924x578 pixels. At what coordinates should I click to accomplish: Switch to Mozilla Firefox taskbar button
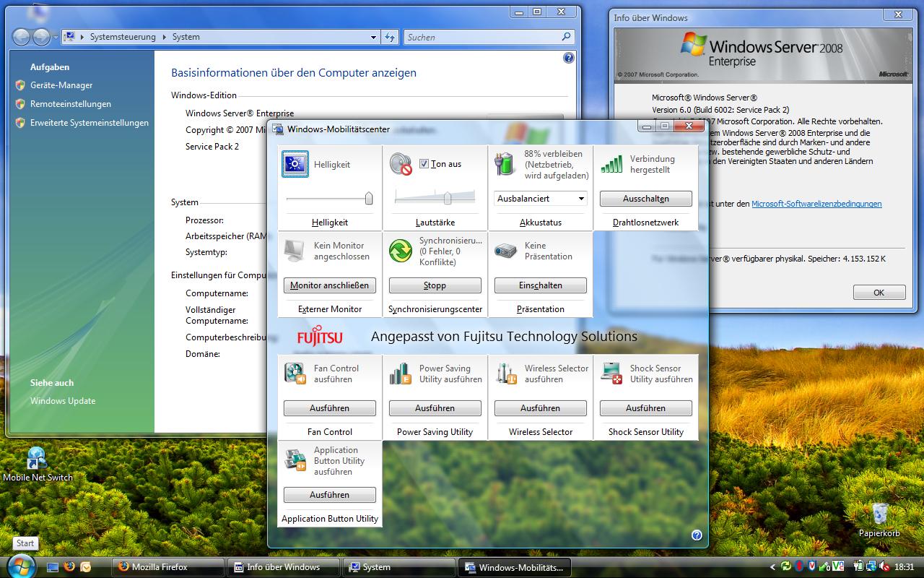(x=167, y=567)
